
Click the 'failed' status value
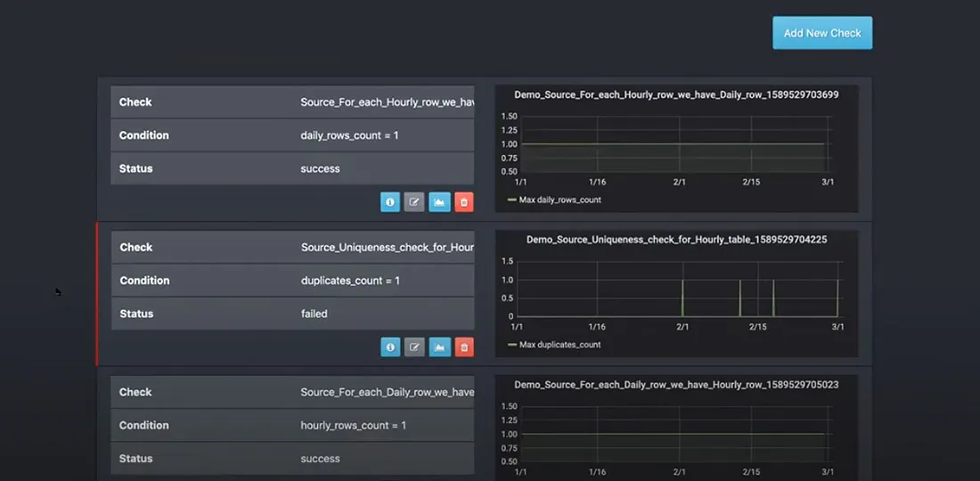click(314, 314)
